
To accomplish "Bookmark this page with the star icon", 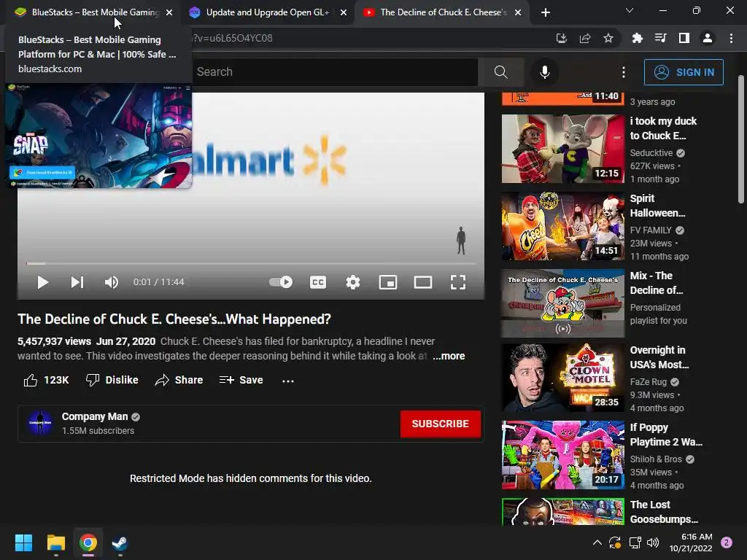I will pos(608,39).
